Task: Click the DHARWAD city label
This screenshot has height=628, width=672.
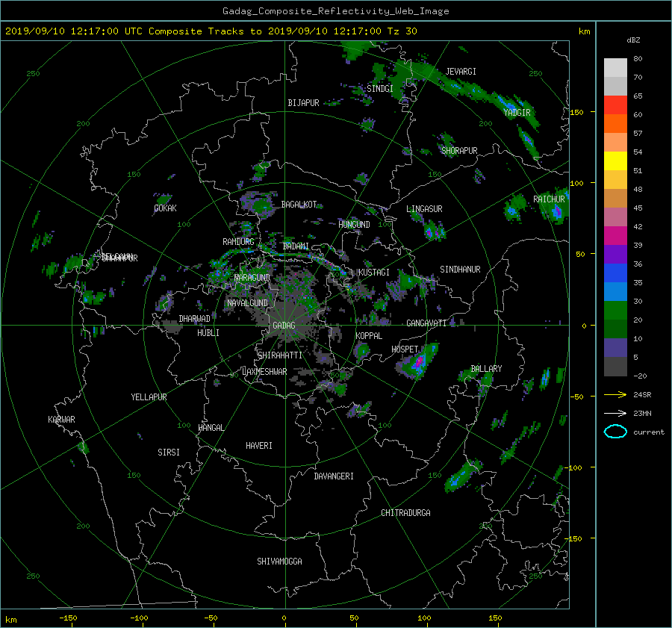Action: [x=194, y=319]
